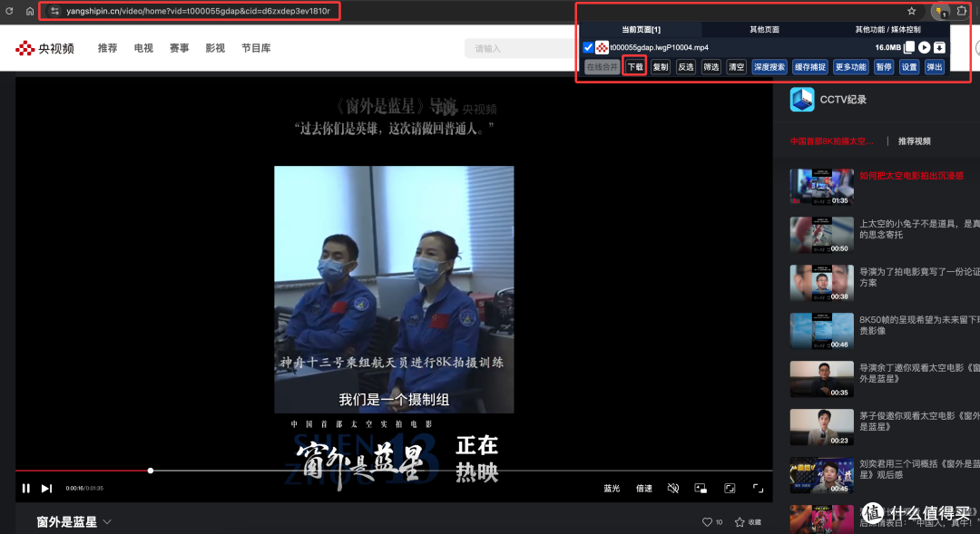Uncheck the t000055gdap mp4 checkbox
The image size is (980, 534).
click(x=588, y=47)
